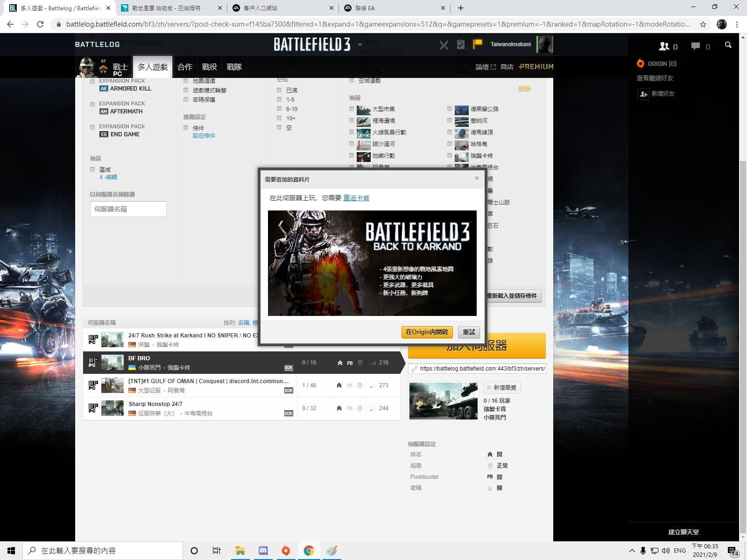This screenshot has width=747, height=560.
Task: Open Windows Task View button
Action: click(x=216, y=551)
